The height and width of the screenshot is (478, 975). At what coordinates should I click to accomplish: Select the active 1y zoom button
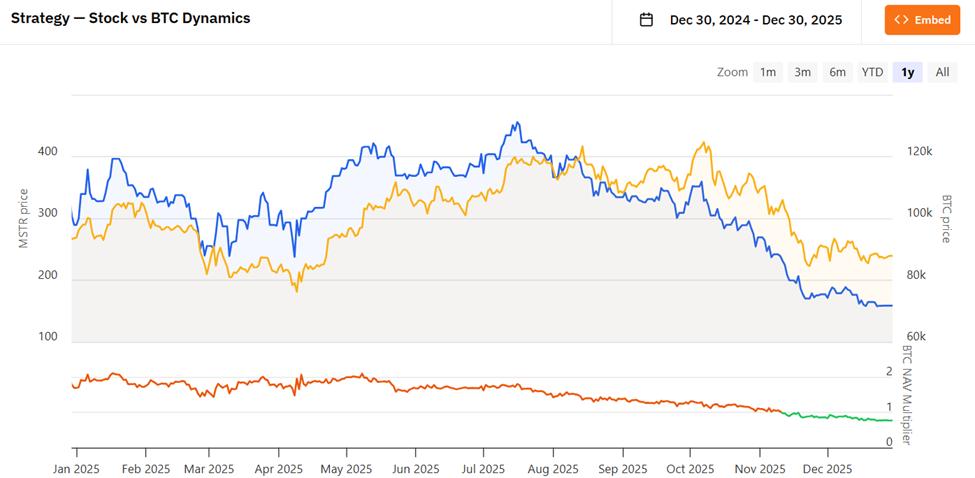(907, 72)
